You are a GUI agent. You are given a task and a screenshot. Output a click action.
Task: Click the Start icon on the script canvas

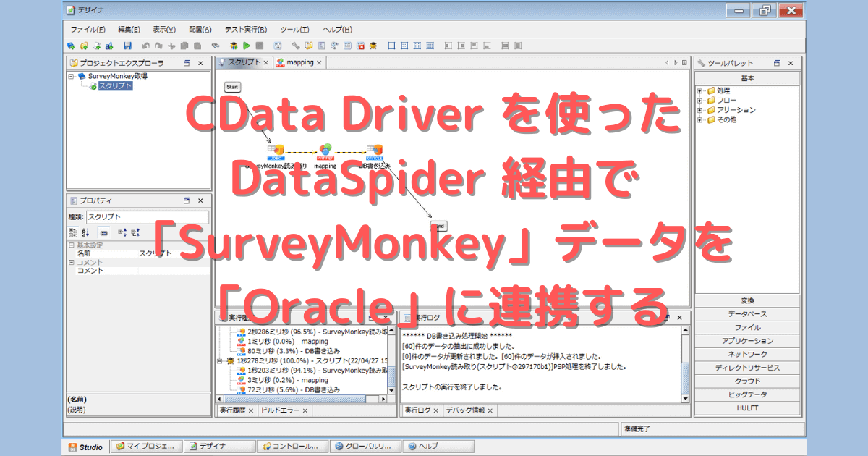[x=232, y=87]
